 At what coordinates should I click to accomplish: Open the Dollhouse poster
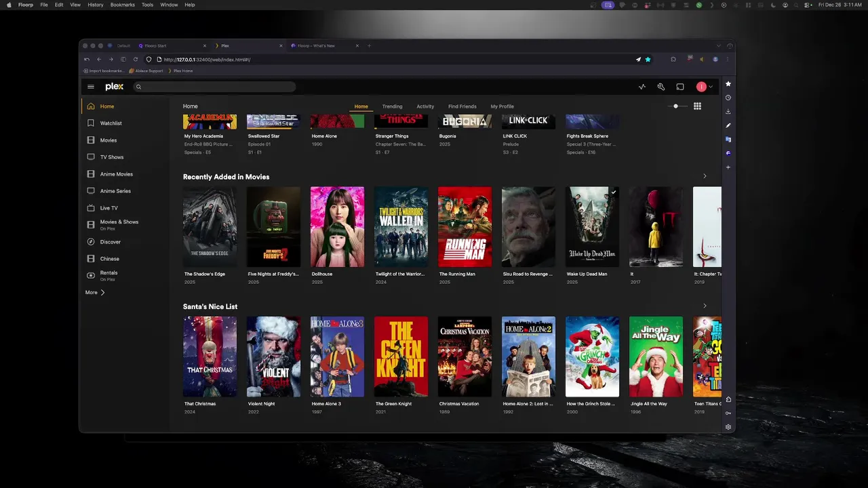tap(337, 227)
